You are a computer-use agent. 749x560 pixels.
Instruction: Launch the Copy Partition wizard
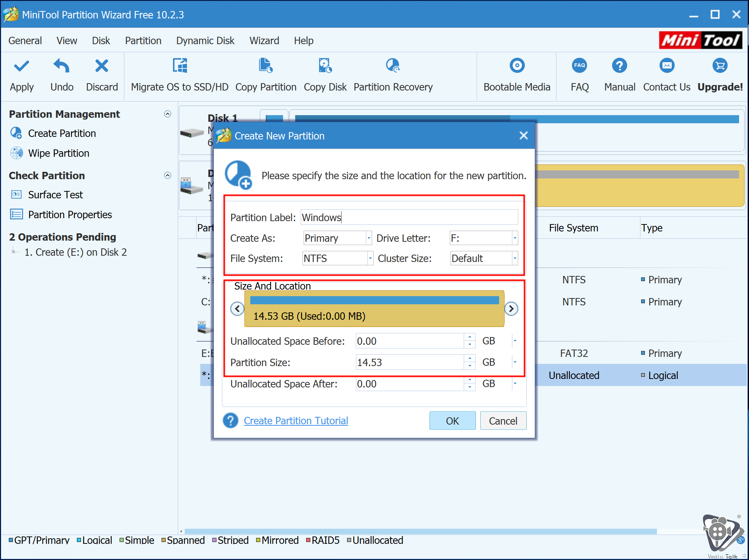click(x=266, y=75)
